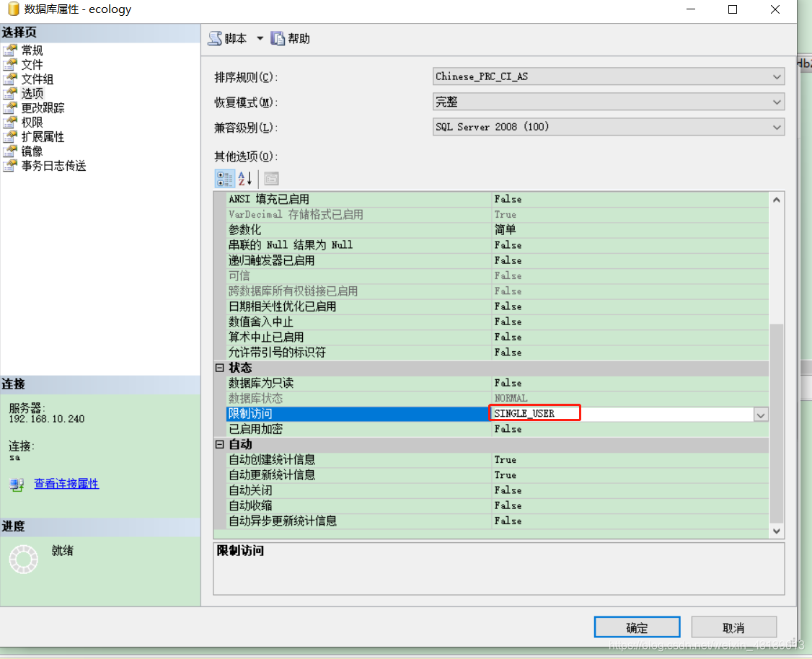Click the 扩展属性 page icon
The image size is (812, 659).
tap(10, 137)
